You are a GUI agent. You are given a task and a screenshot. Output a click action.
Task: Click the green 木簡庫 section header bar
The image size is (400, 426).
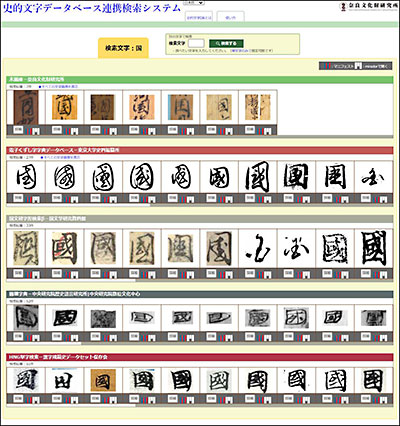point(200,80)
